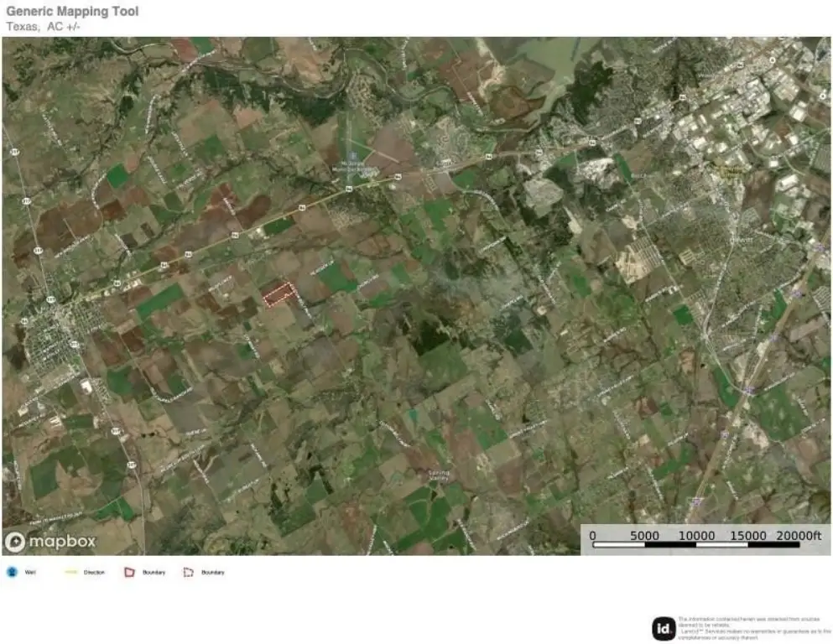
Task: Click the black id. logo badge
Action: pyautogui.click(x=663, y=627)
